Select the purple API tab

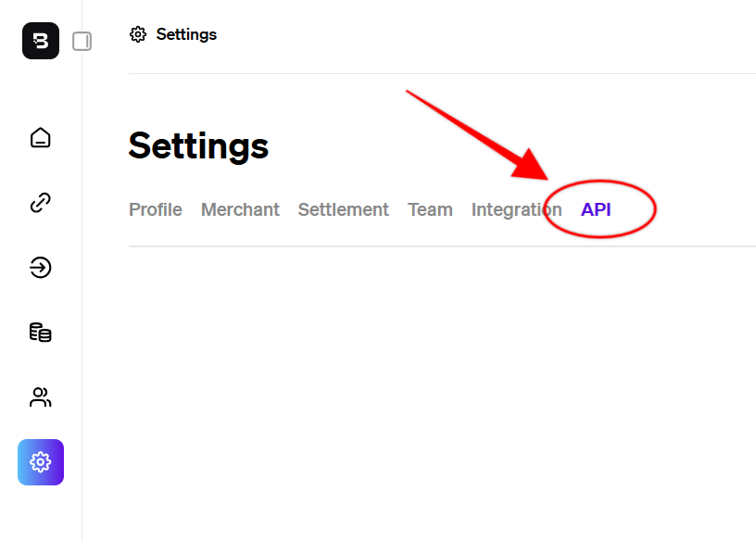596,209
